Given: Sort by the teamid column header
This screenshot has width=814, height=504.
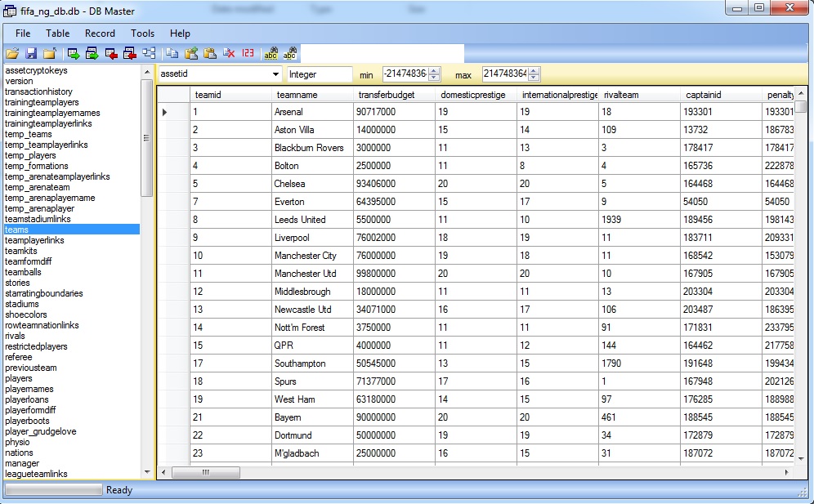Looking at the screenshot, I should click(x=230, y=95).
